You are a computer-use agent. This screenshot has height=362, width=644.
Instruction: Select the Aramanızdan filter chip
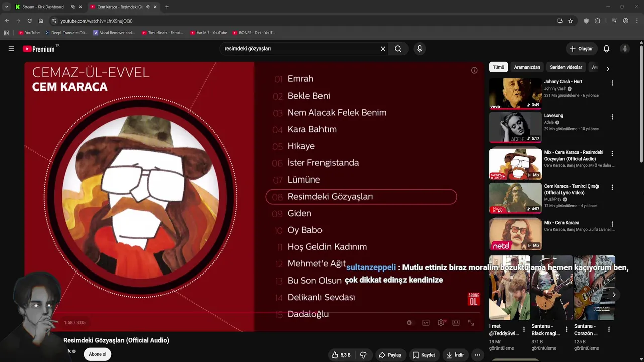(x=527, y=67)
